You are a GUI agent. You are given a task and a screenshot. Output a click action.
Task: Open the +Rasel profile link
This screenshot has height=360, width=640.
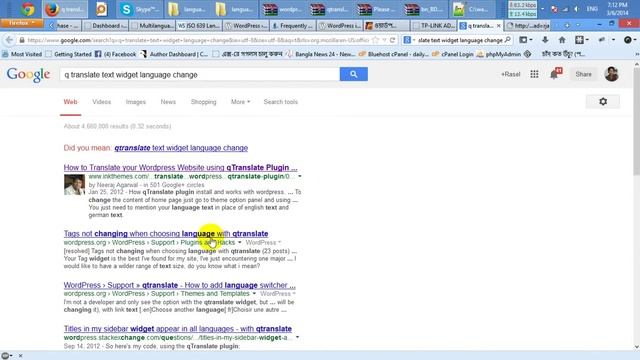511,74
